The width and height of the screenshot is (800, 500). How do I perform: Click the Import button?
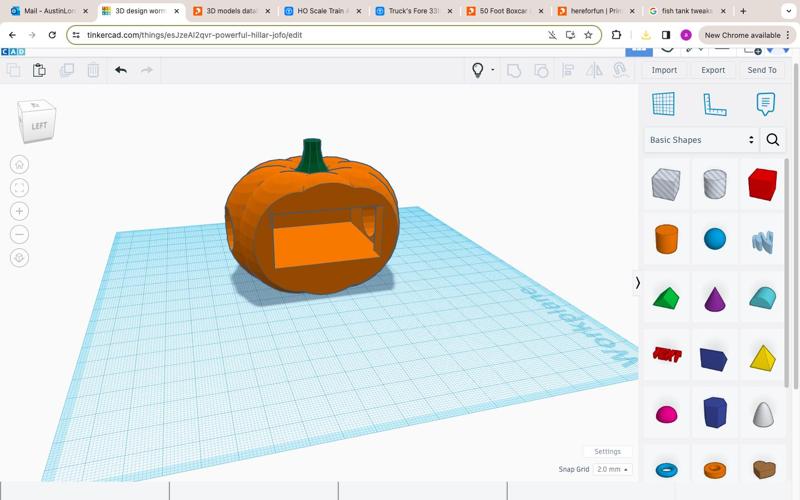tap(664, 70)
